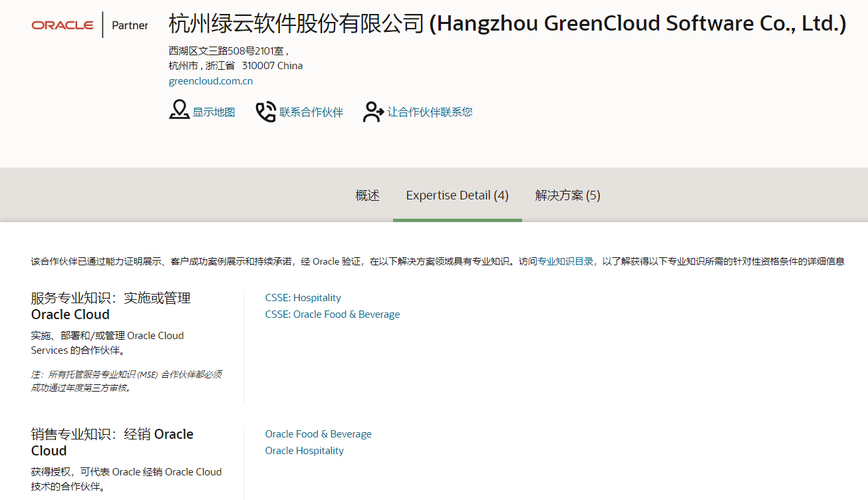Select the 联系合作伙伴 link

(311, 112)
